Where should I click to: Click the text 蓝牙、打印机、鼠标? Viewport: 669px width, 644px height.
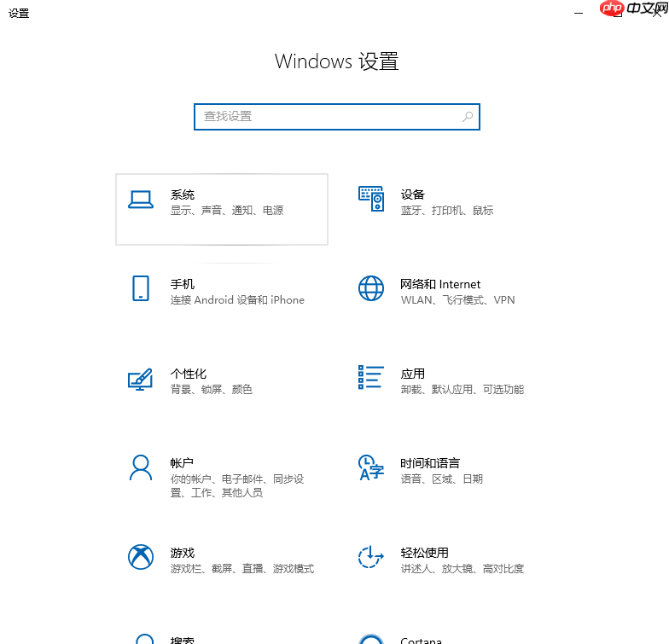pos(447,210)
